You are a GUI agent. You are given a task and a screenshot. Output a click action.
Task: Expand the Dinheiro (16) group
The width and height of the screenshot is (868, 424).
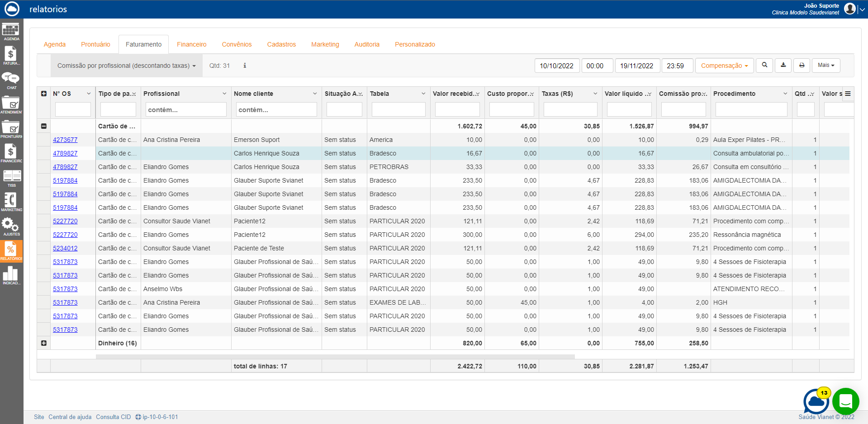[44, 343]
